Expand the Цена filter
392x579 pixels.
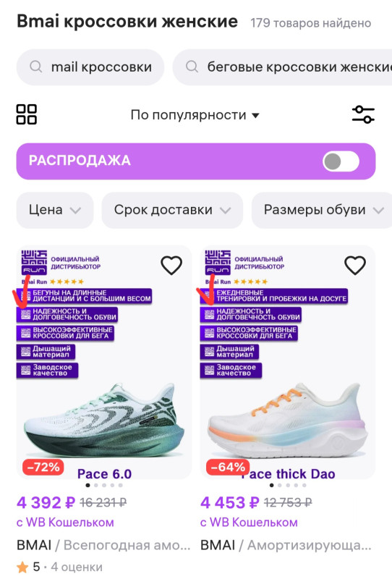click(x=55, y=210)
